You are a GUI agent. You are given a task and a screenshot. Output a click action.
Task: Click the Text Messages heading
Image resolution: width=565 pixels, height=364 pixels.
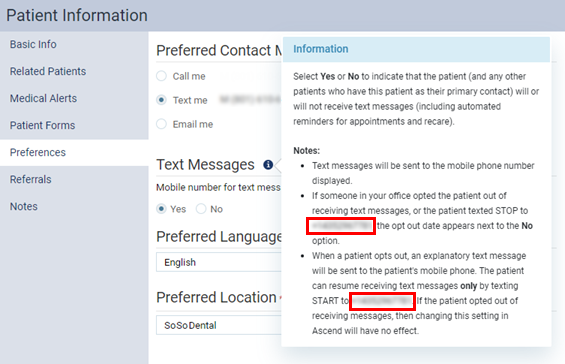pyautogui.click(x=205, y=165)
